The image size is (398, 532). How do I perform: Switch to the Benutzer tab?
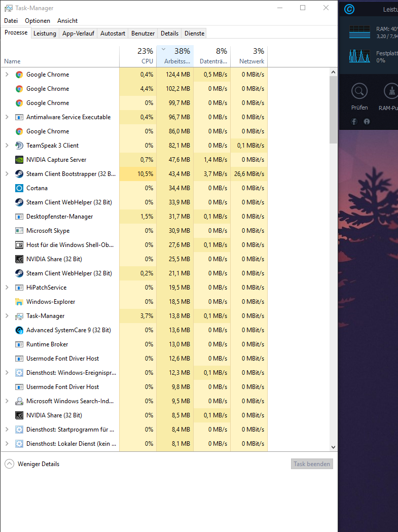pos(143,33)
